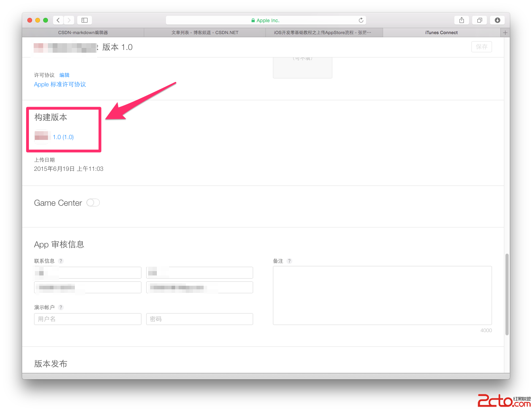Reload the Apple Inc. page
The width and height of the screenshot is (532, 411).
[x=361, y=20]
